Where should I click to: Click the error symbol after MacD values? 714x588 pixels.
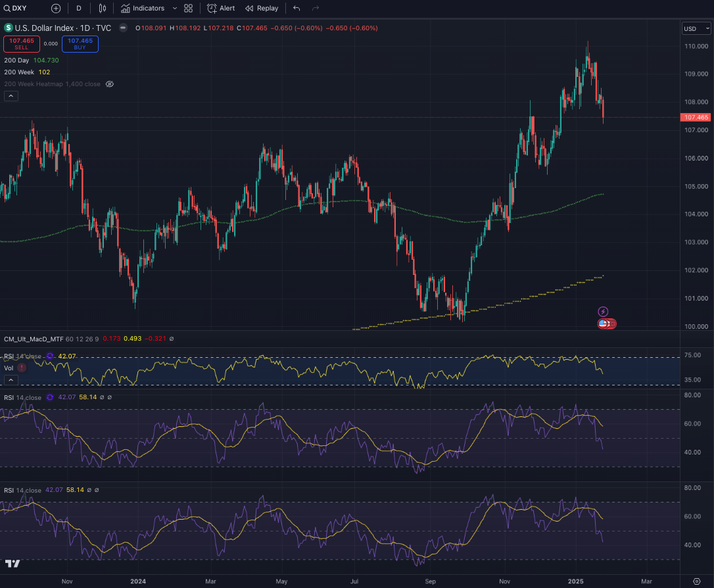click(171, 339)
